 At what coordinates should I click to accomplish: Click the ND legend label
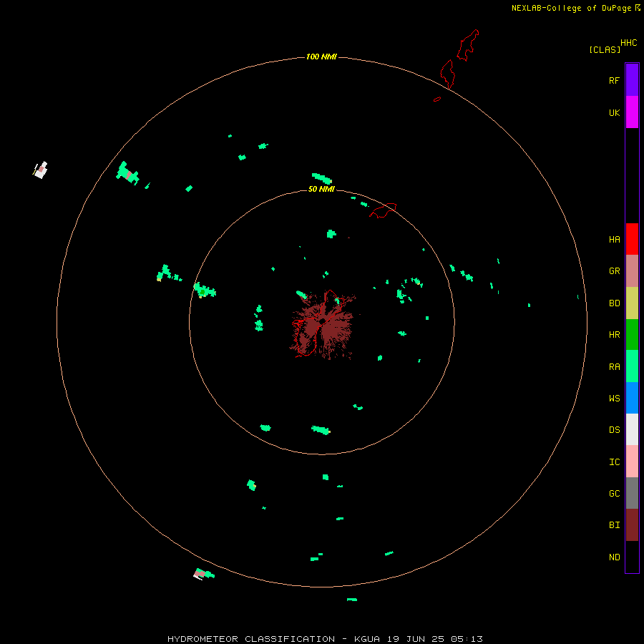614,557
